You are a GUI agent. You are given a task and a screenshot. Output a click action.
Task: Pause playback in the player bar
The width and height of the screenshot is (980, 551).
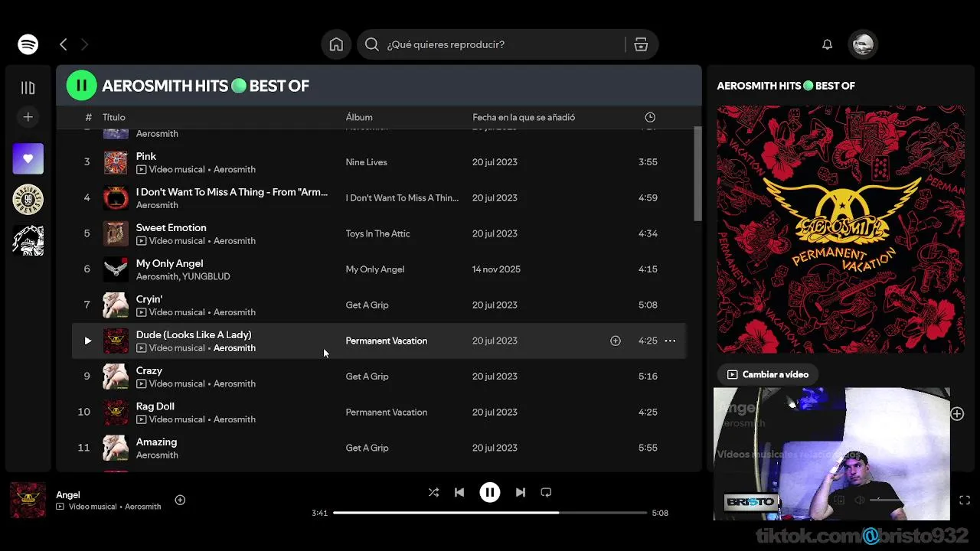pyautogui.click(x=490, y=492)
